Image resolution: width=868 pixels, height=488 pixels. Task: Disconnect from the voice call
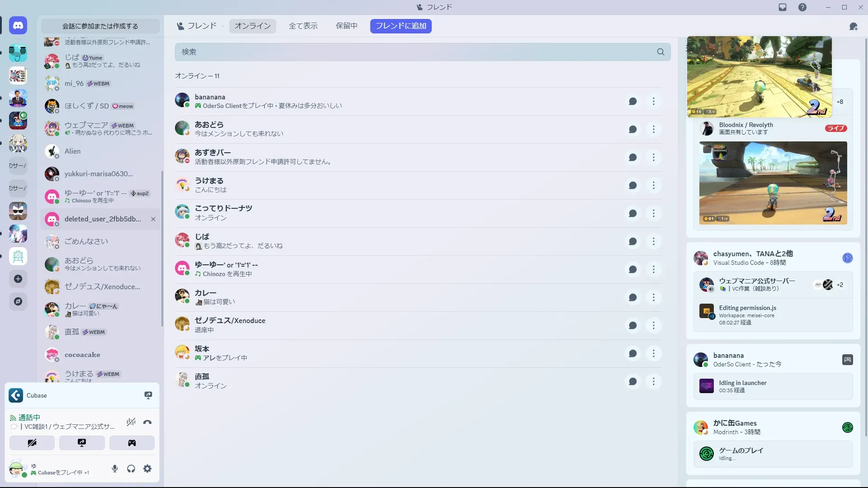[147, 422]
